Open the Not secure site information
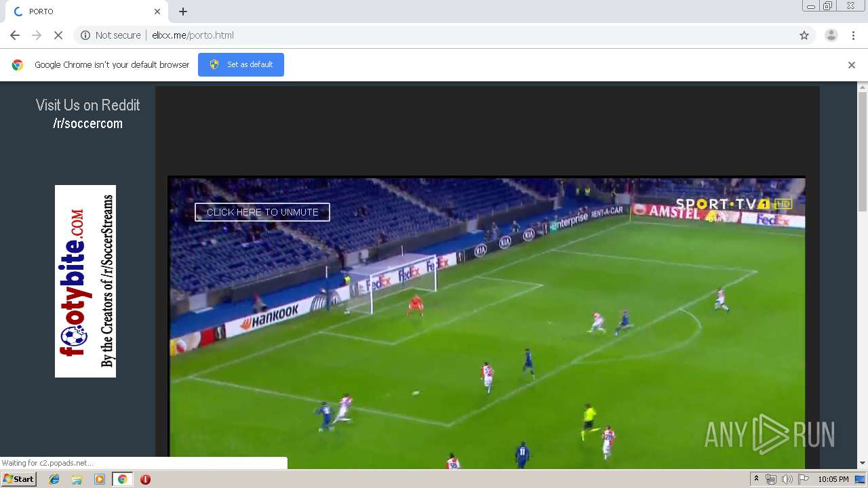Screen dimensions: 868x488 click(111, 35)
